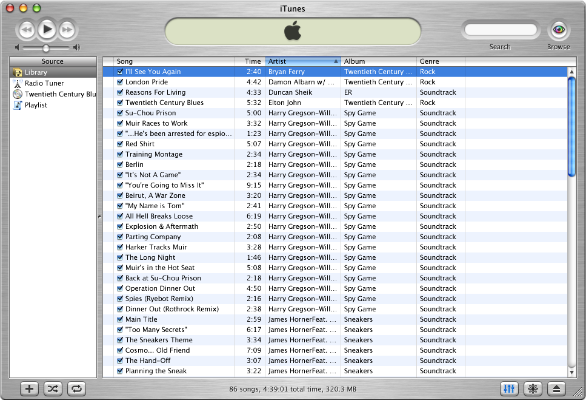This screenshot has height=400, width=586.
Task: Click the source pane collapse handle
Action: coord(99,216)
